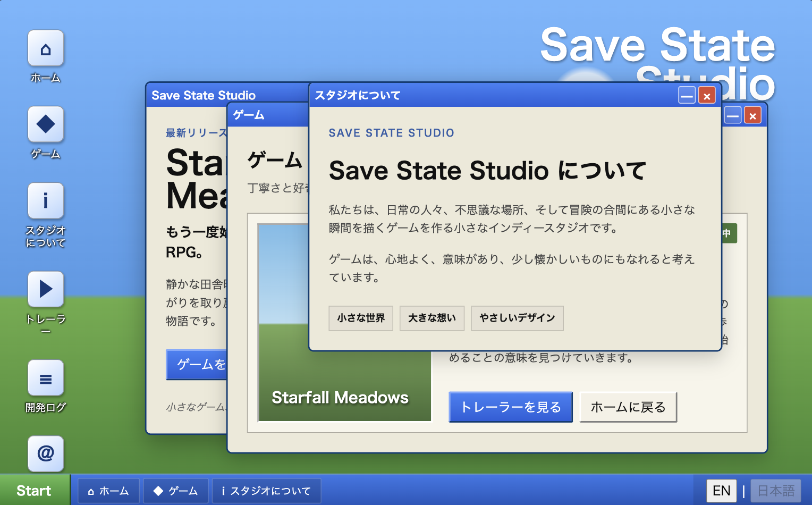Click the 最新リリース label in Save State Studio window
Image resolution: width=812 pixels, height=505 pixels.
coord(196,133)
